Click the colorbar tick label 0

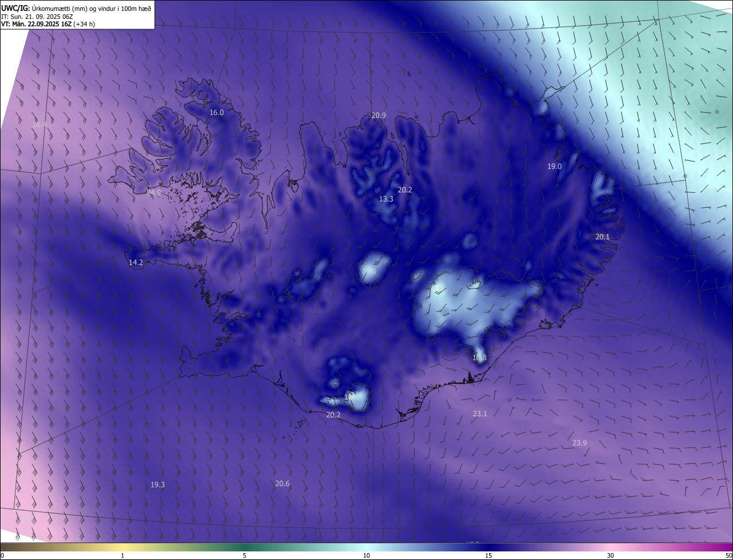2,556
